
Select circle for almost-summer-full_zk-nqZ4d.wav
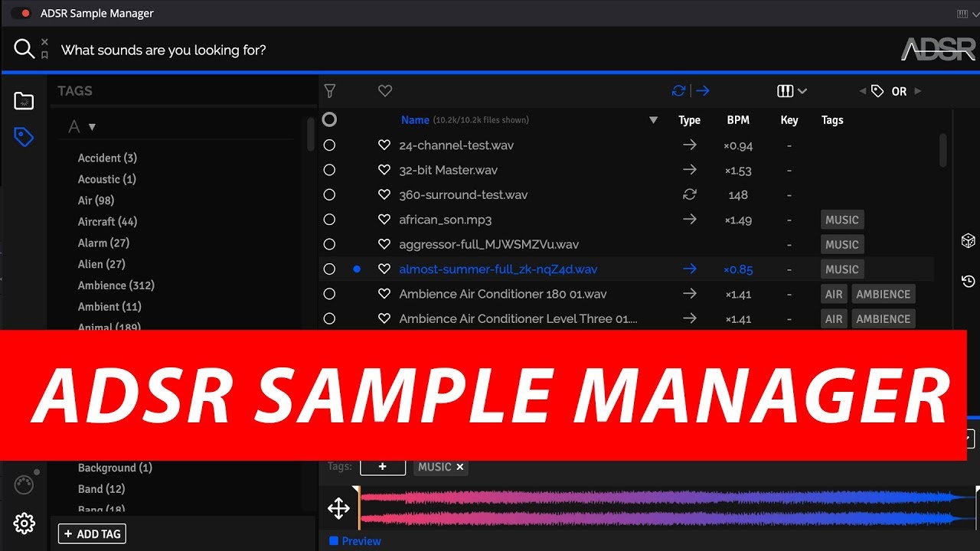[x=329, y=269]
